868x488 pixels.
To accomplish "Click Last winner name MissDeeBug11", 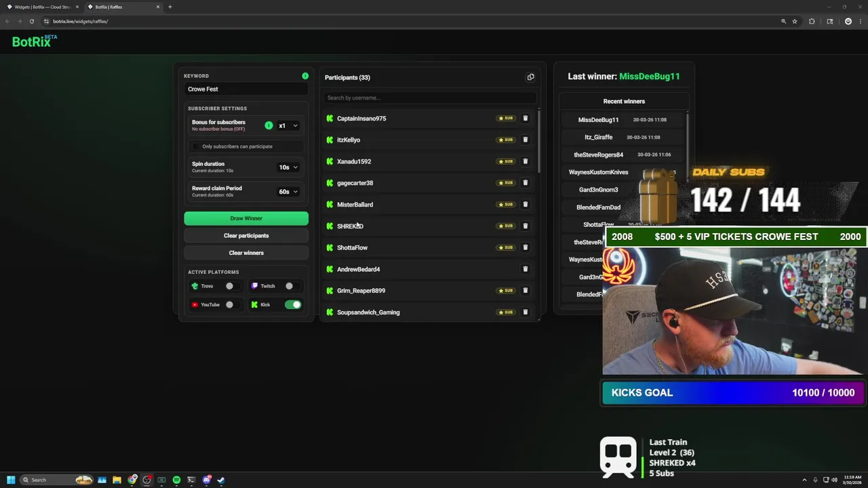I will 650,77.
